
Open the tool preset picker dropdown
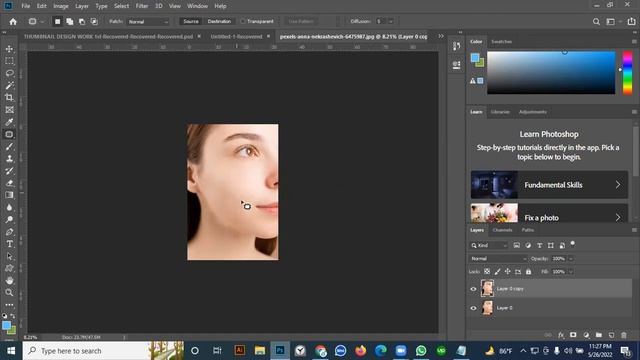[x=36, y=22]
